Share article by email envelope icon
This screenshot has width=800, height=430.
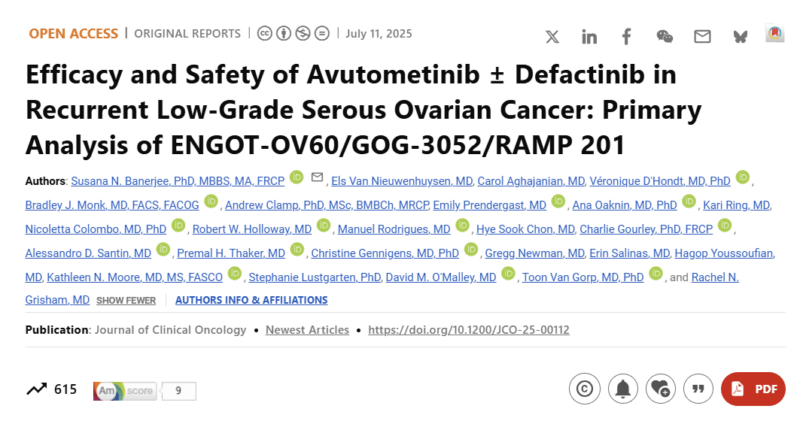[702, 36]
